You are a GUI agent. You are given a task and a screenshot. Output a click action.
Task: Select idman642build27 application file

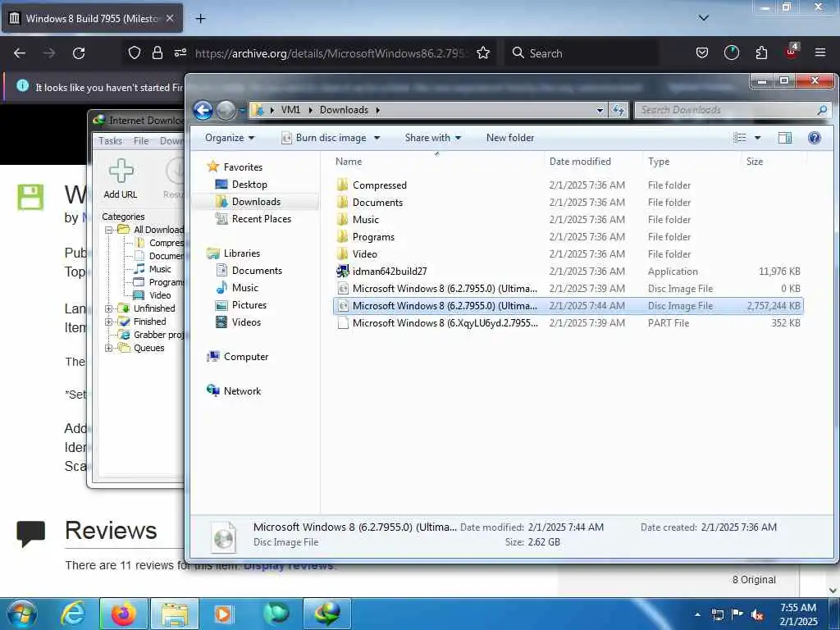568,271
